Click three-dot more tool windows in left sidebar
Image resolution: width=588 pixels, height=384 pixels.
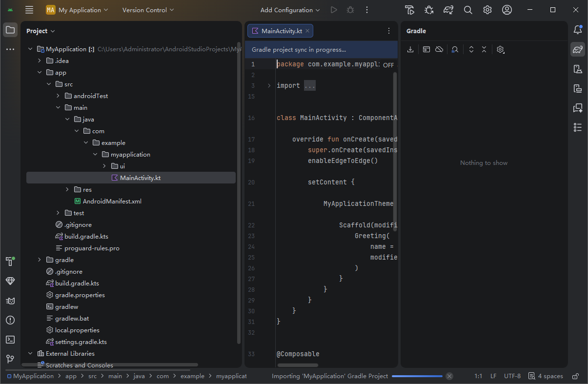pyautogui.click(x=10, y=49)
